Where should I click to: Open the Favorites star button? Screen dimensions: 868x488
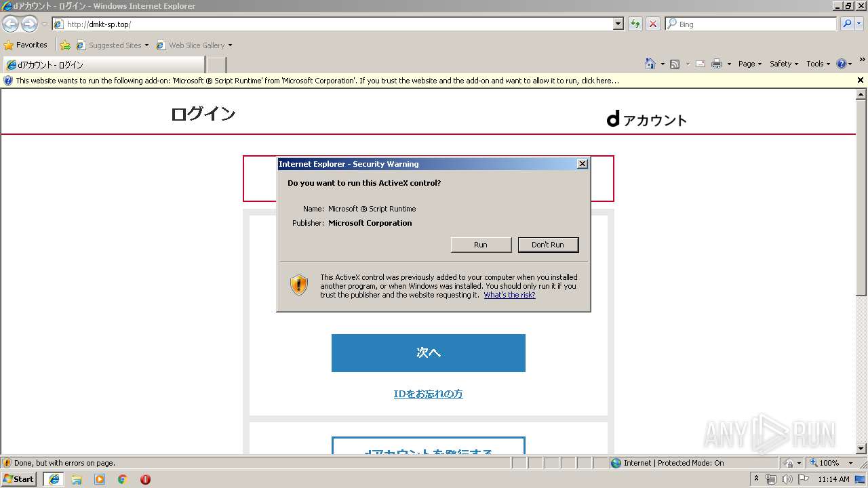click(25, 45)
